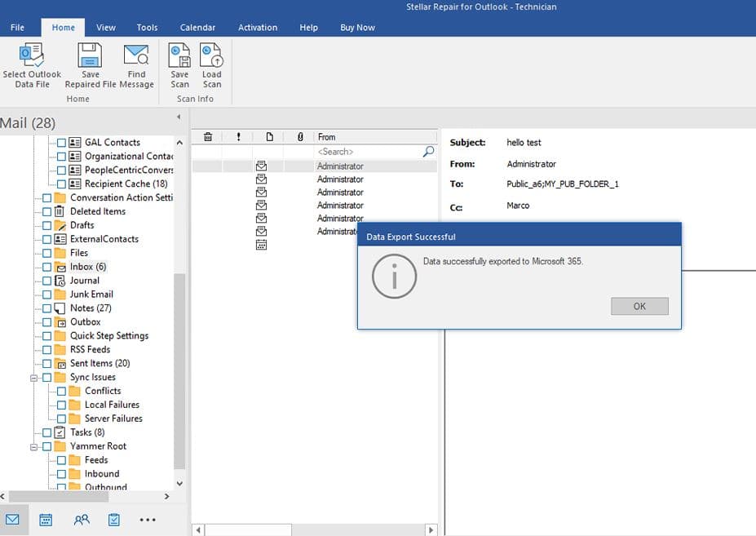The height and width of the screenshot is (536, 756).
Task: Click the Search field under From
Action: pos(368,152)
